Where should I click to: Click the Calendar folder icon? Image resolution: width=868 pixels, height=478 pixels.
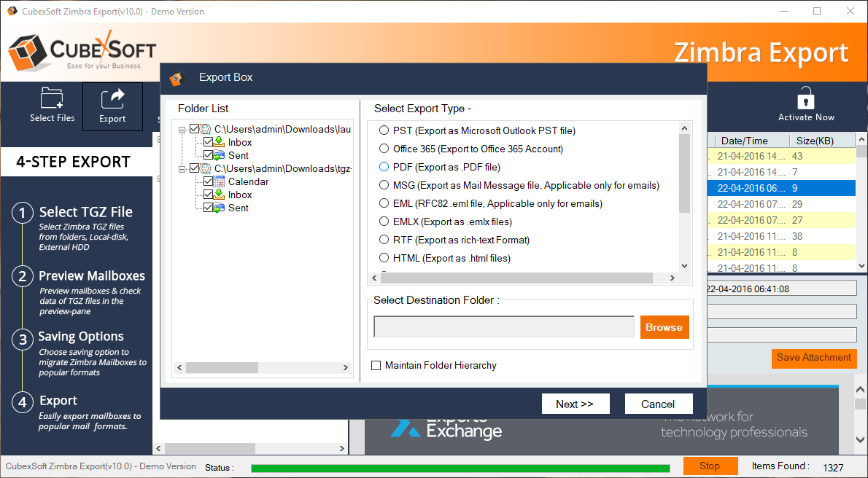click(x=220, y=181)
